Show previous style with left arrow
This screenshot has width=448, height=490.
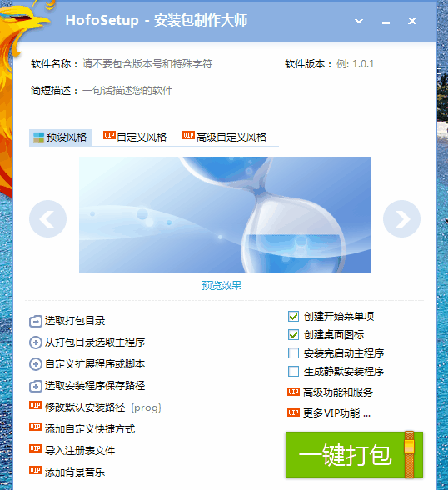click(x=47, y=218)
